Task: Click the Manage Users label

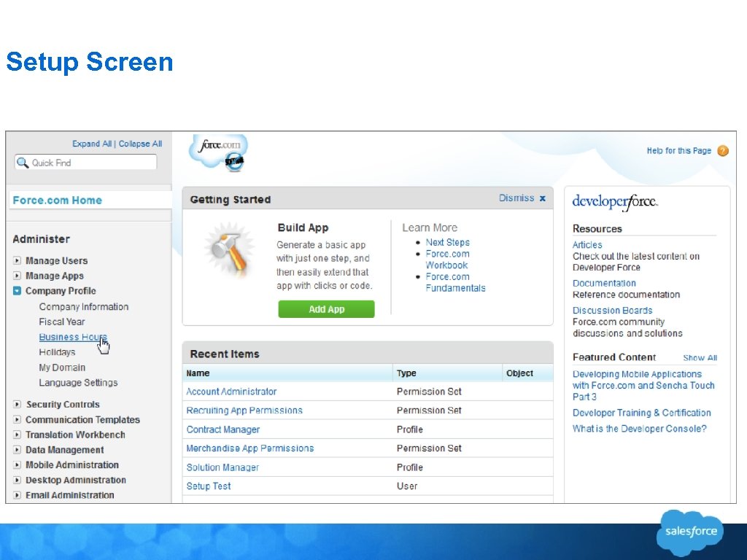Action: 57,260
